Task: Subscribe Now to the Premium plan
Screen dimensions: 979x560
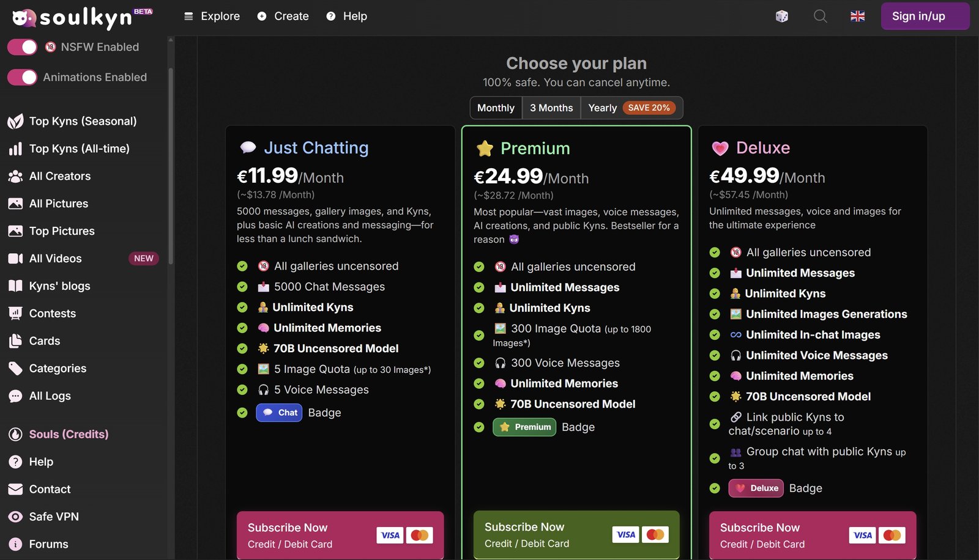Action: (x=576, y=534)
